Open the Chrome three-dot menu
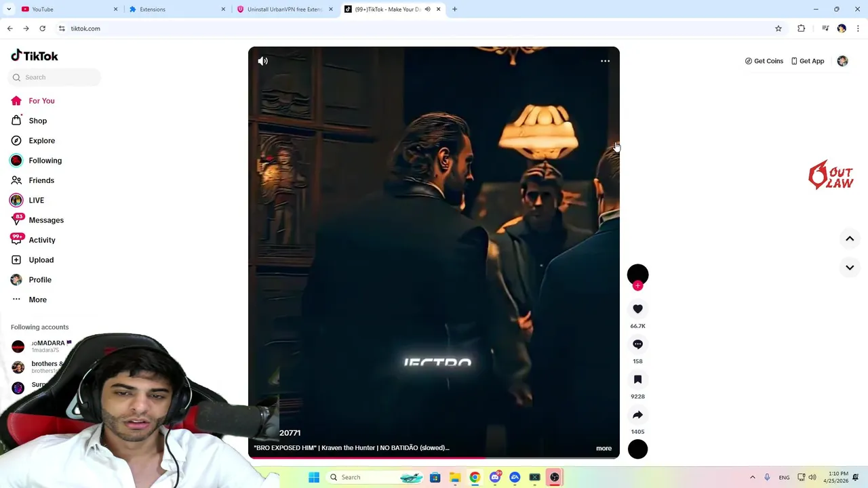Screen dimensions: 868x488 859,28
